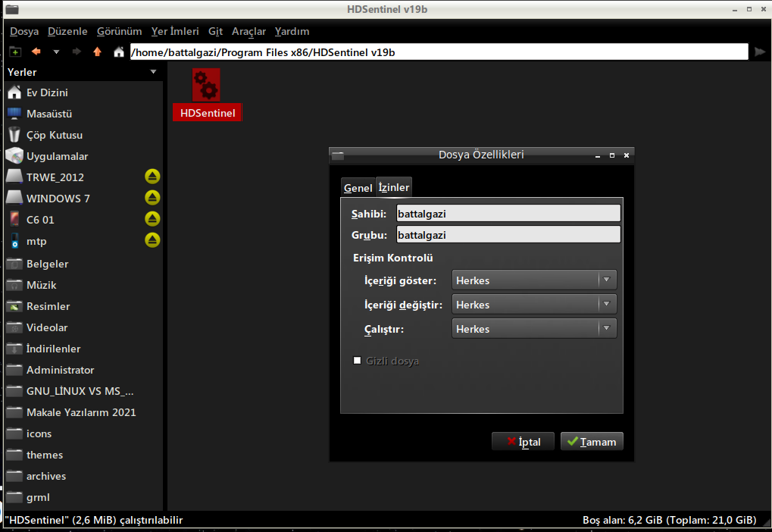
Task: Switch to the Genel tab
Action: pos(358,188)
